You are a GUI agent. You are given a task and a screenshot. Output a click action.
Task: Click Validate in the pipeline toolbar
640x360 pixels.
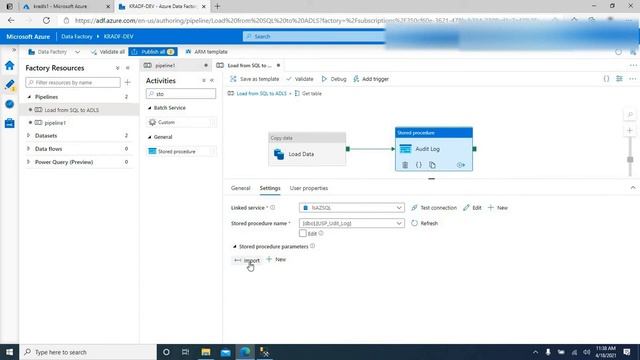[300, 79]
